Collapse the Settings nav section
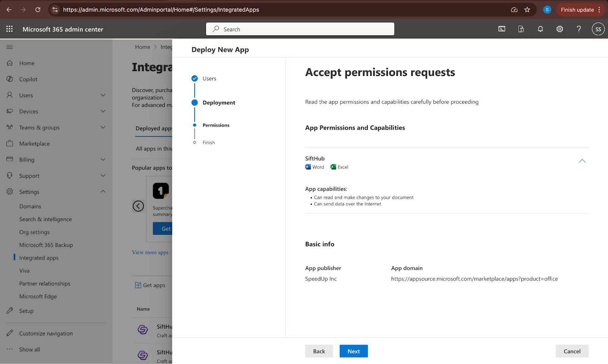 (103, 192)
